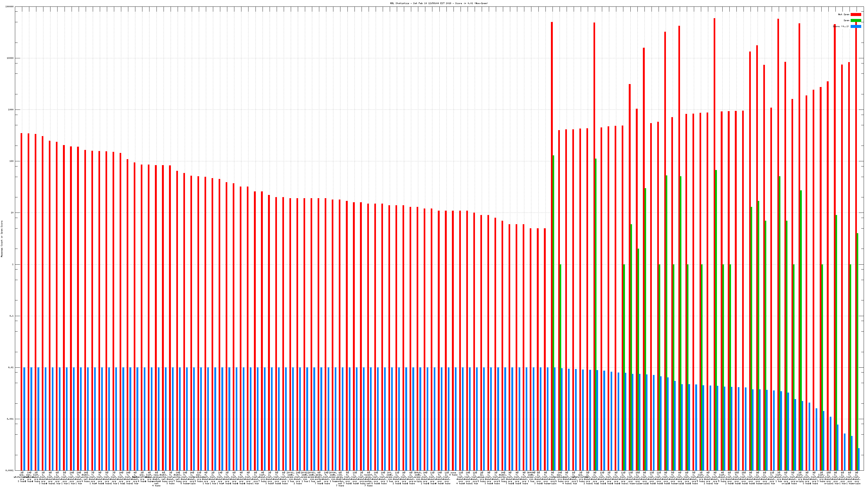This screenshot has height=488, width=868.
Task: Click the 10000 y-axis tick label
Action: coord(11,58)
